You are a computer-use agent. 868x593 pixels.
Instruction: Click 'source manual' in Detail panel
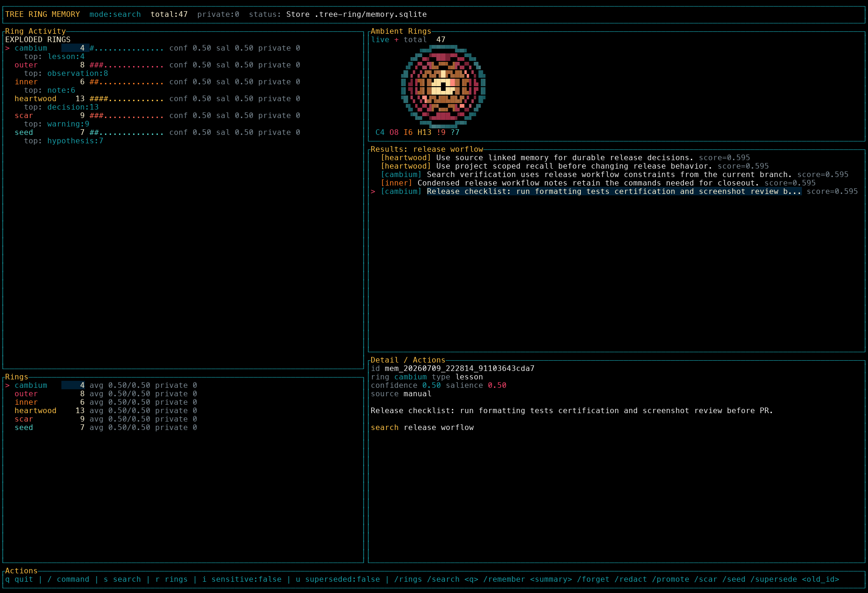[x=401, y=394]
